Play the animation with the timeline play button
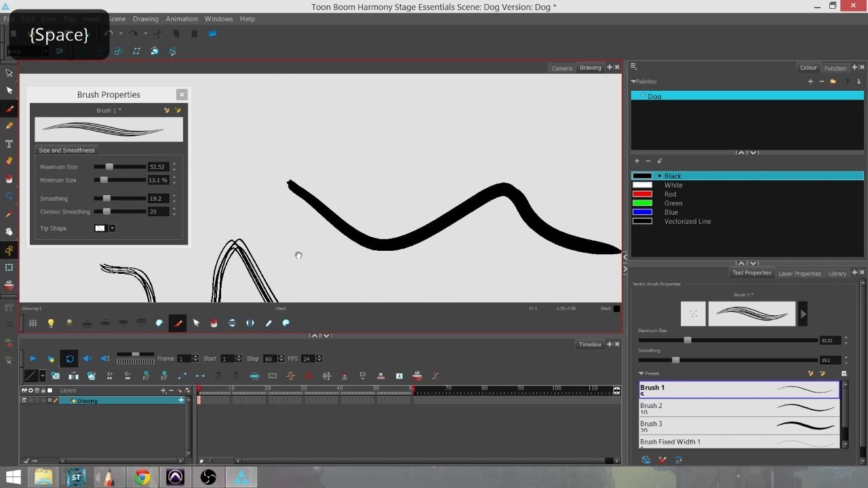 click(x=33, y=359)
